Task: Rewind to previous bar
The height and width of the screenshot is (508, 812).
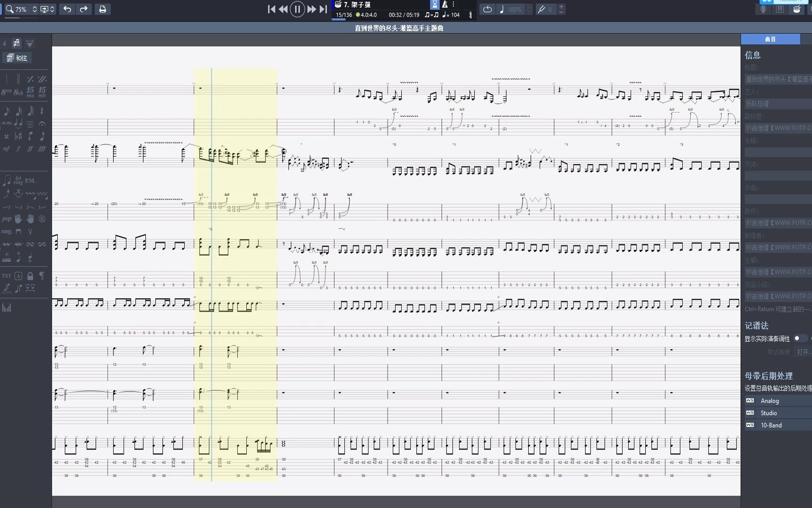Action: coord(283,9)
